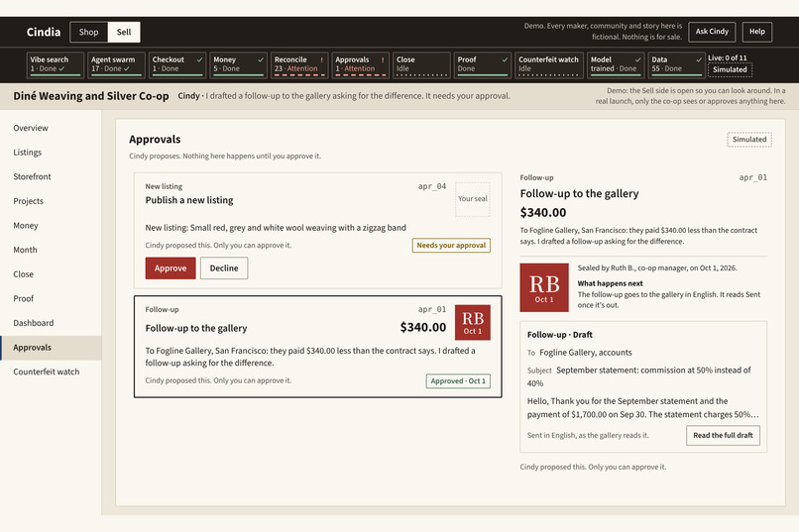Open the Close idle tile in top bar
Viewport: 799px width, 532px height.
422,64
